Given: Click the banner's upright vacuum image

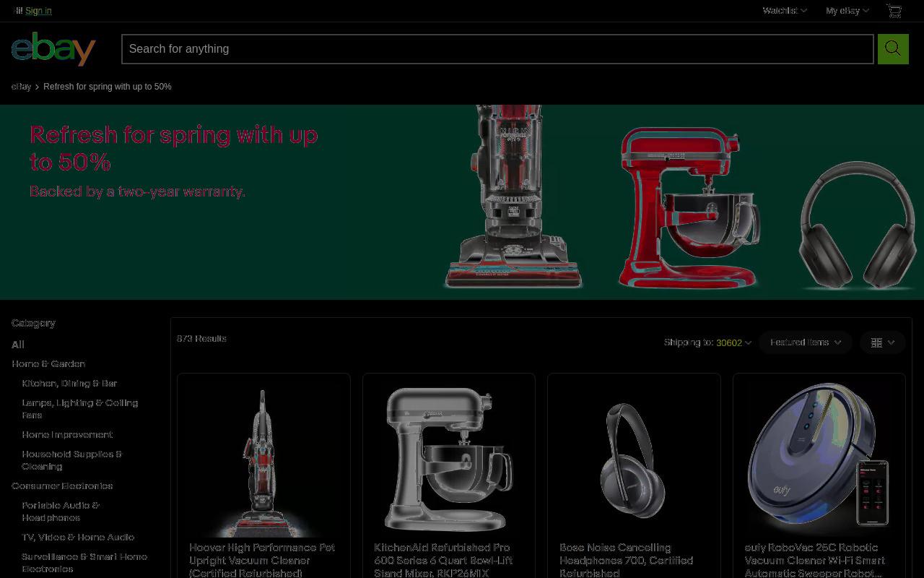Looking at the screenshot, I should coord(513,197).
